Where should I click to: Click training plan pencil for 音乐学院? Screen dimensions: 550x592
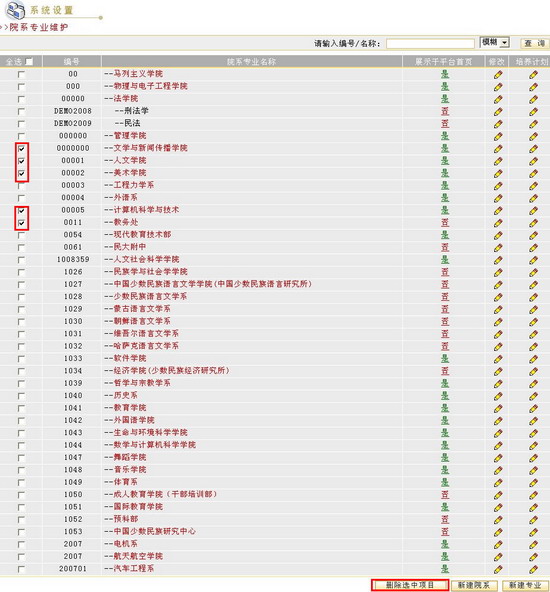[533, 470]
